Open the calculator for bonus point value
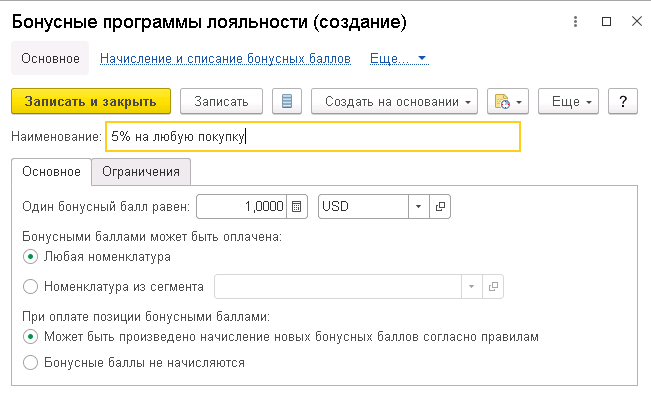Viewport: 651px width, 394px height. (x=296, y=206)
